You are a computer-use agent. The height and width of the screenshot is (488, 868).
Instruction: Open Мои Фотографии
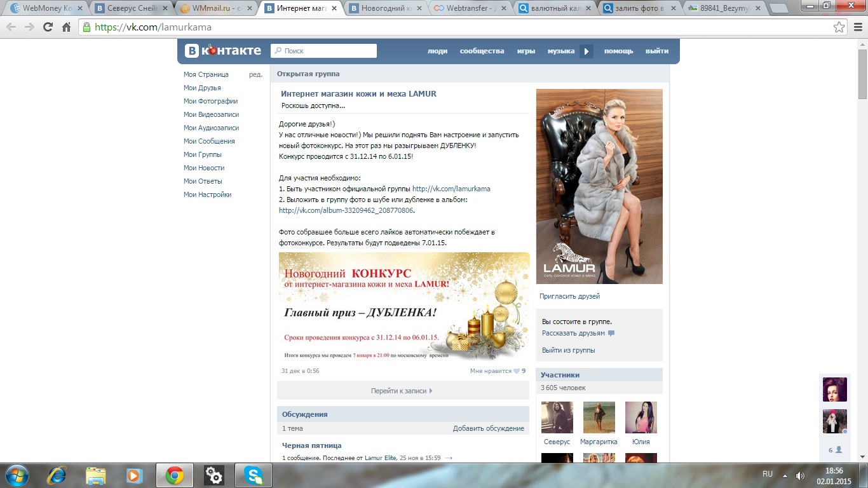coord(210,101)
